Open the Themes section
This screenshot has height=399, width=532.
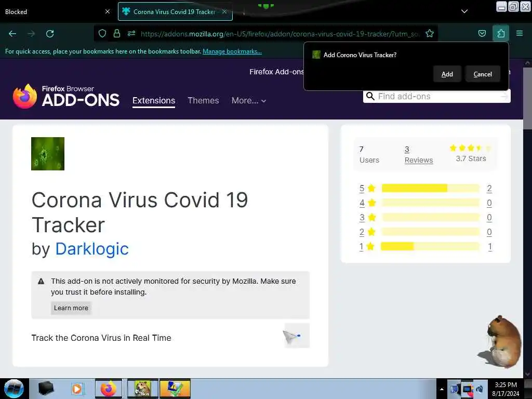tap(203, 100)
